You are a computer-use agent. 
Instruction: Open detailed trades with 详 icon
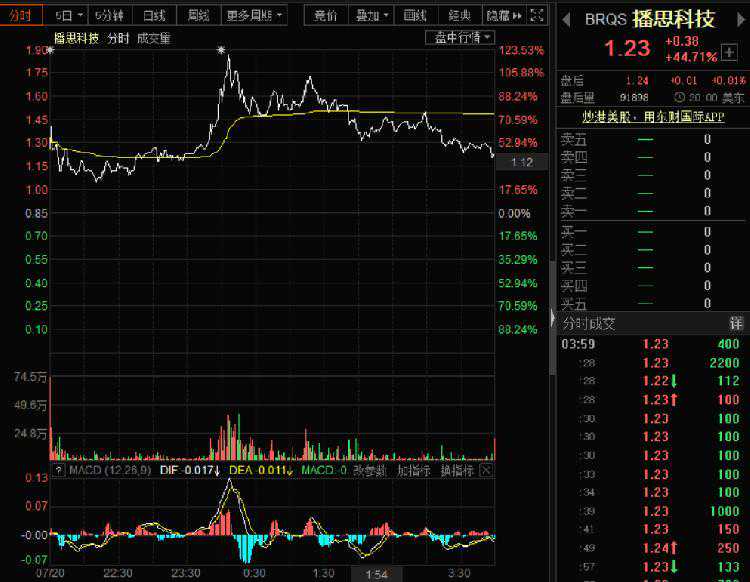point(736,323)
